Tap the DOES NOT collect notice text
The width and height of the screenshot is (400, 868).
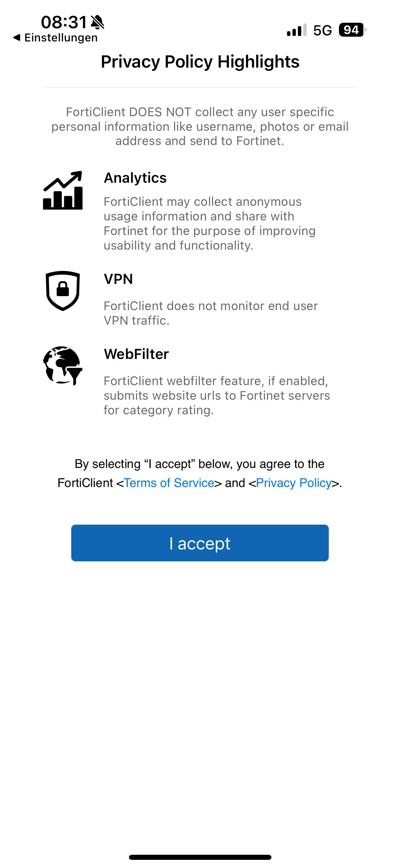point(200,126)
